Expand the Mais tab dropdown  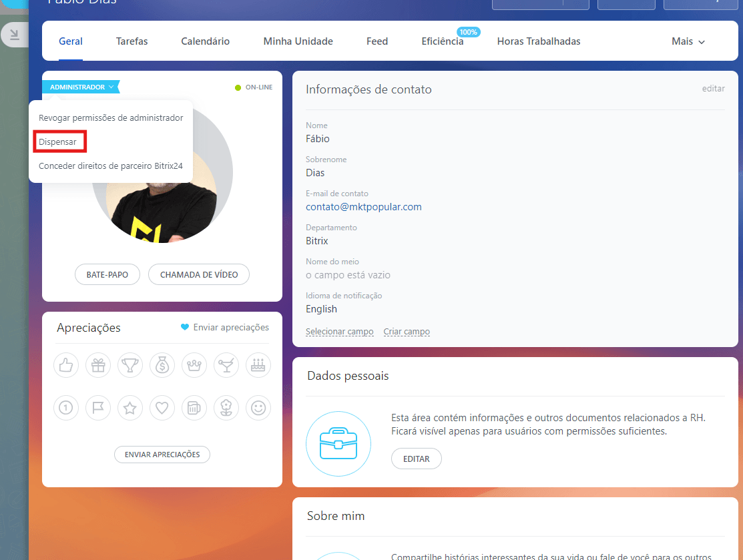pyautogui.click(x=688, y=41)
